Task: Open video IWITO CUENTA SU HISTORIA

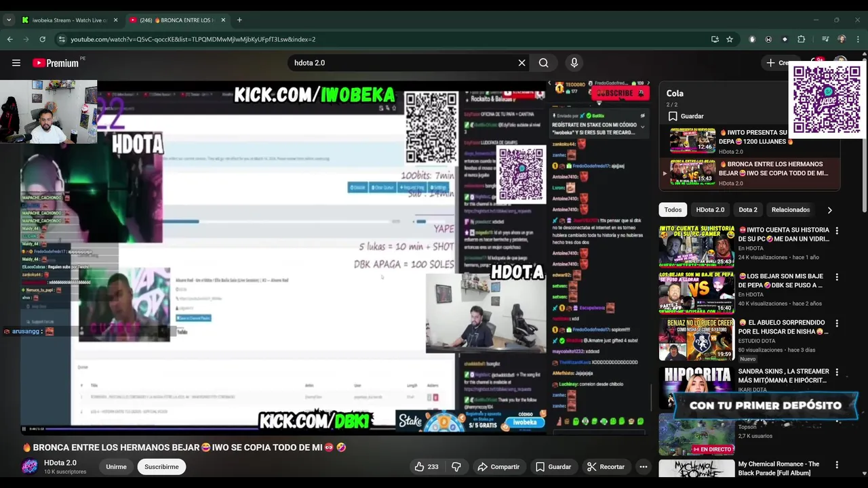Action: pos(783,235)
